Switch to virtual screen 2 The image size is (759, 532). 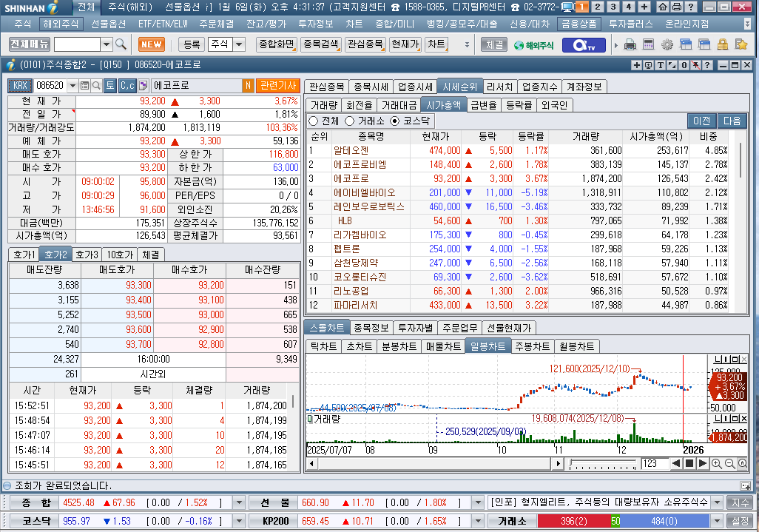[x=597, y=7]
